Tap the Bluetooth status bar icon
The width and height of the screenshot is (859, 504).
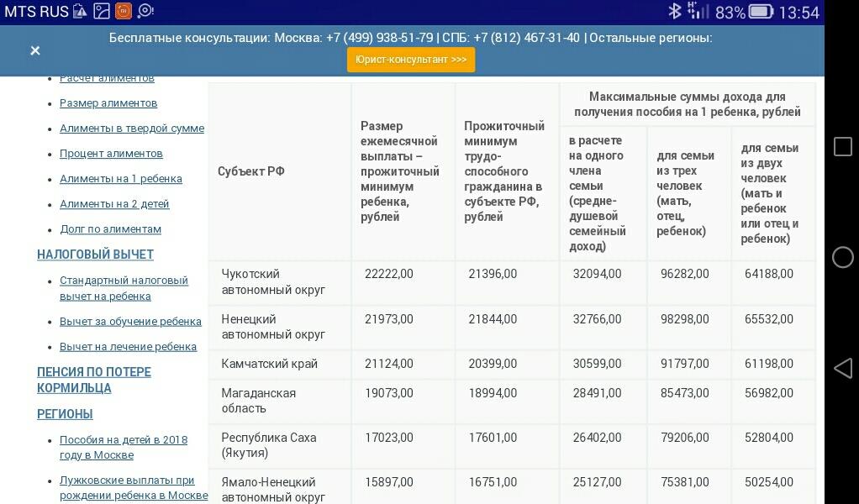click(x=674, y=12)
